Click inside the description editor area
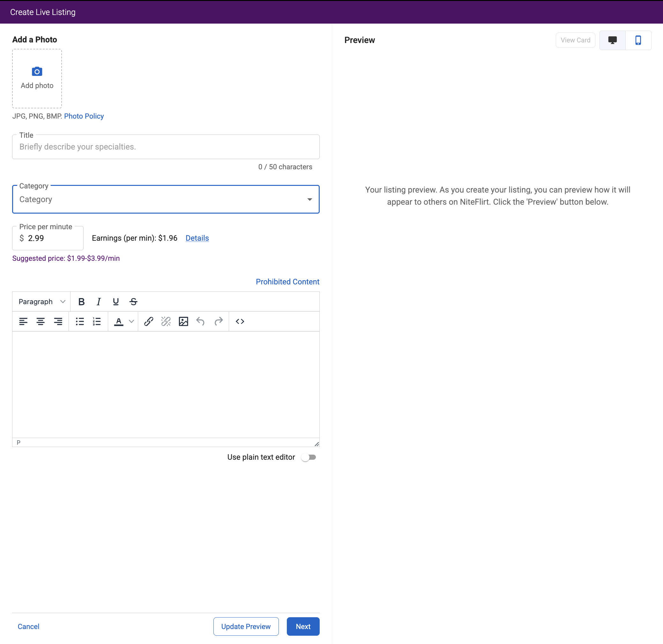 166,384
